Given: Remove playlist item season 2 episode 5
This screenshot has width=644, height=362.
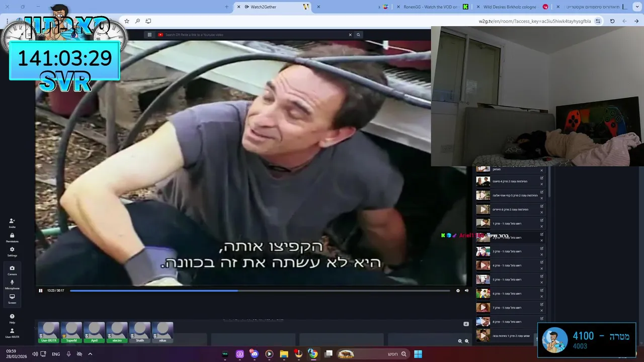Looking at the screenshot, I should [542, 199].
